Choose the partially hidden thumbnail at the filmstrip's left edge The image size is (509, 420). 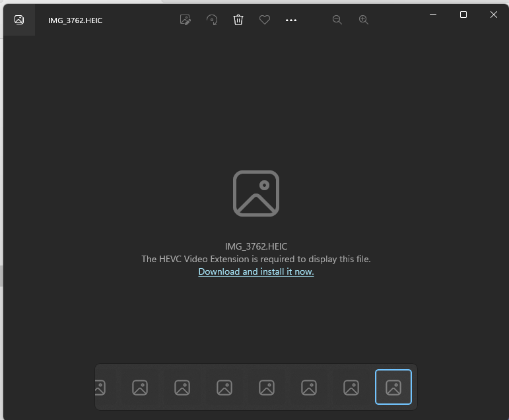100,387
